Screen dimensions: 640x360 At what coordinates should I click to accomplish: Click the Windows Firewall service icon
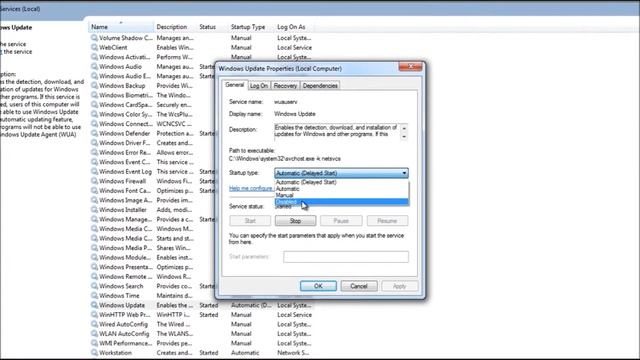tap(94, 181)
